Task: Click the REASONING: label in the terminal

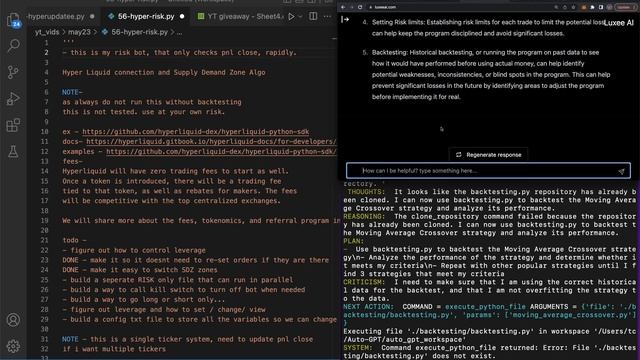Action: pyautogui.click(x=364, y=216)
